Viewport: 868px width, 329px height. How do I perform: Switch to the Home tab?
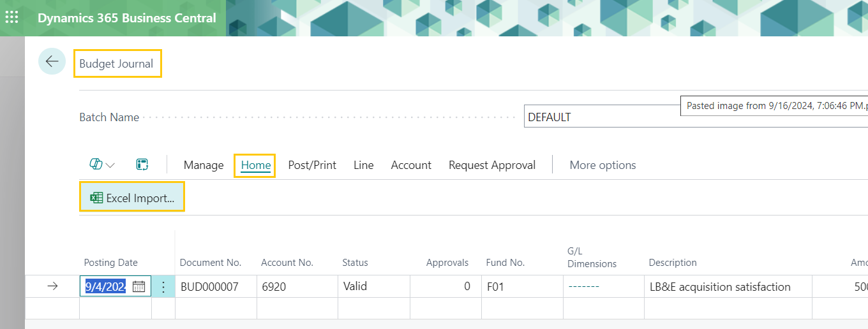(256, 165)
